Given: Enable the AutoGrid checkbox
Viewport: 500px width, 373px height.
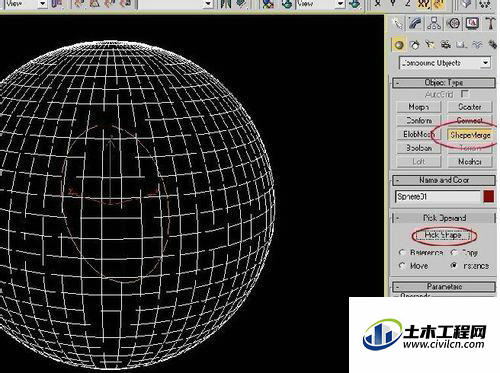Looking at the screenshot, I should coord(465,94).
